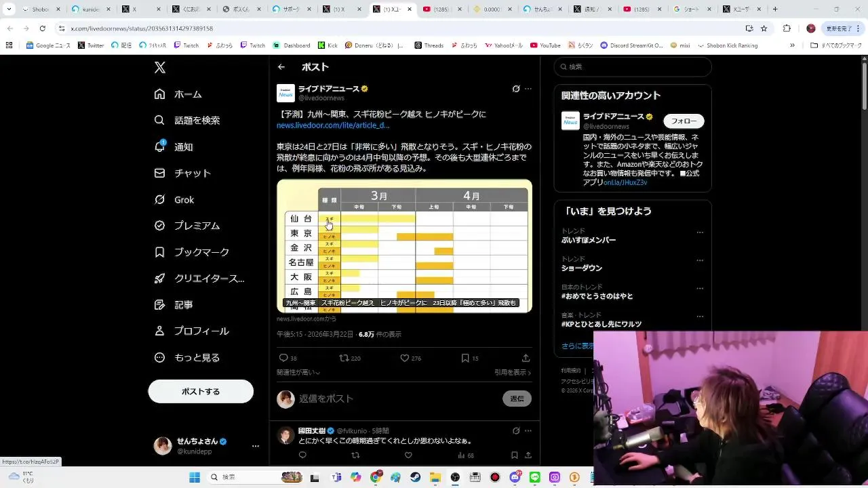Share the main post
868x488 pixels.
[x=526, y=358]
